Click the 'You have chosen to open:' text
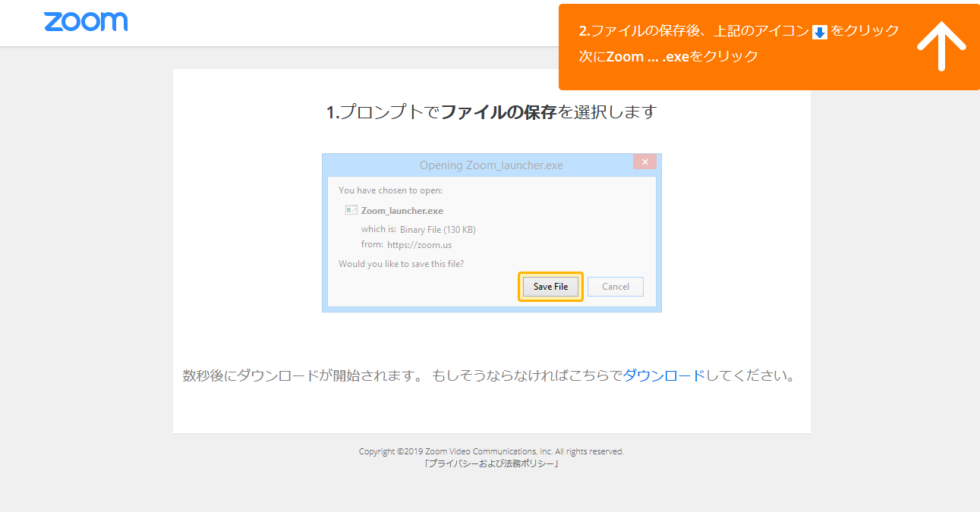Screen dimensions: 980x512 tap(390, 190)
